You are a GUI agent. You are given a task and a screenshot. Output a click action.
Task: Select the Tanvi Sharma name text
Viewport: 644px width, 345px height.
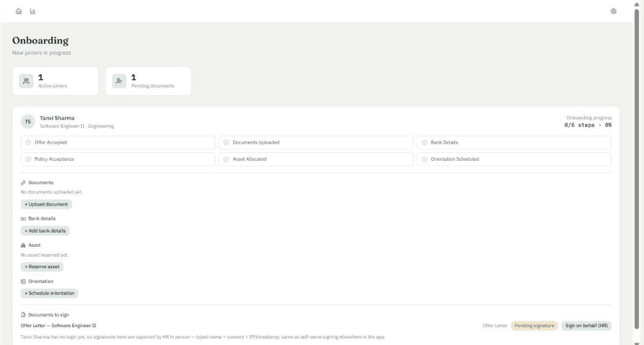(57, 118)
